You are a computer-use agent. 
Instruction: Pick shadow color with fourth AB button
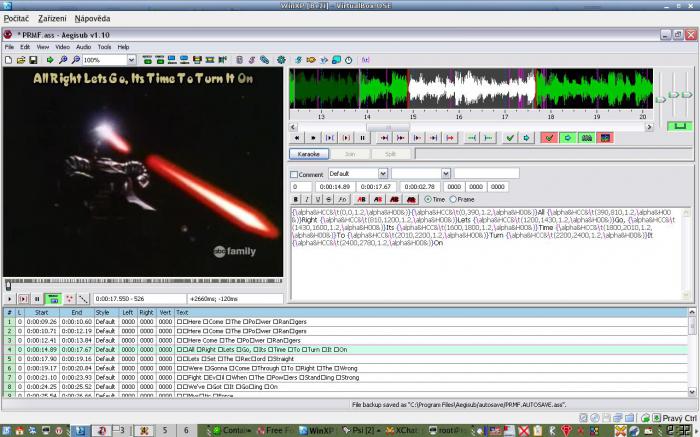(x=411, y=200)
